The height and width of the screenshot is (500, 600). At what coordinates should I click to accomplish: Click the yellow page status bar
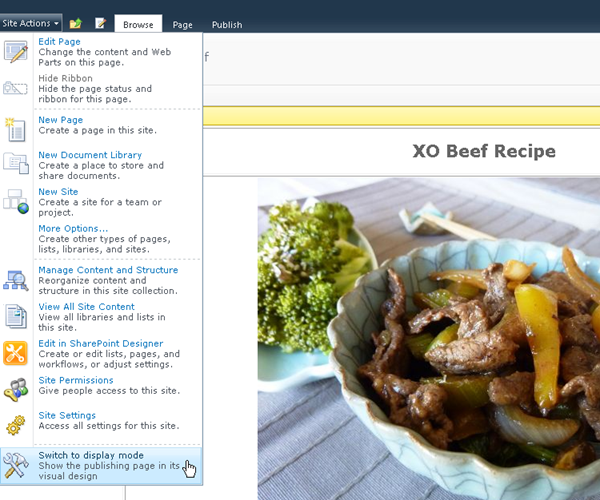(401, 116)
